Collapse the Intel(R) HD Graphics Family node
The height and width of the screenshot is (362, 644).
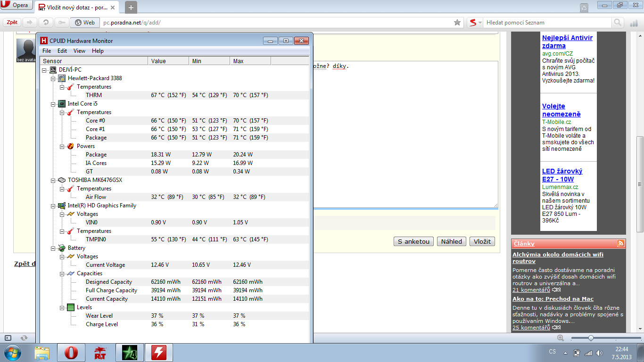(53, 206)
